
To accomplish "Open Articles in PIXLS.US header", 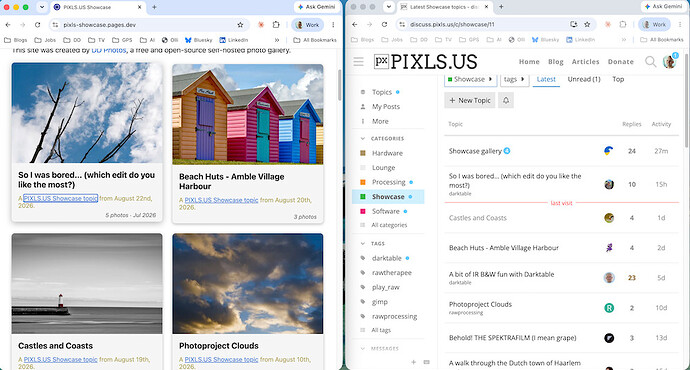I will [585, 62].
